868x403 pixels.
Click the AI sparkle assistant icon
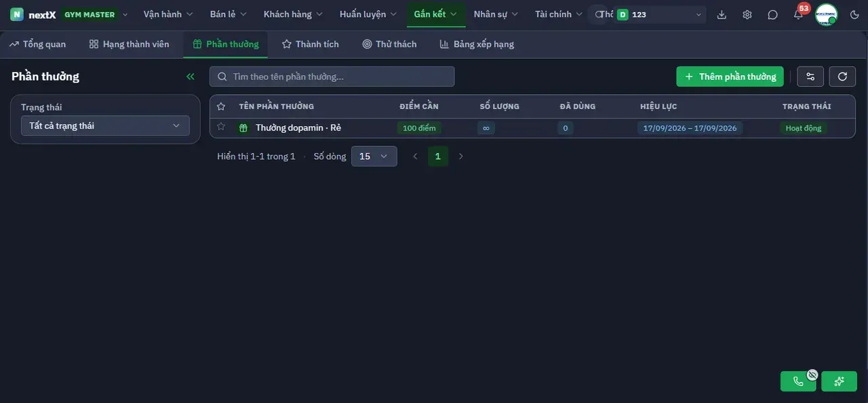(839, 381)
